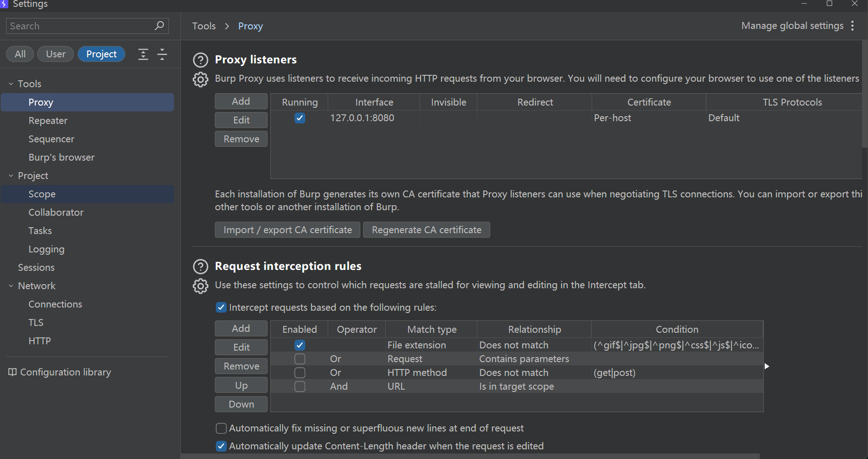Click the collapse all sections icon
The image size is (868, 459).
162,55
